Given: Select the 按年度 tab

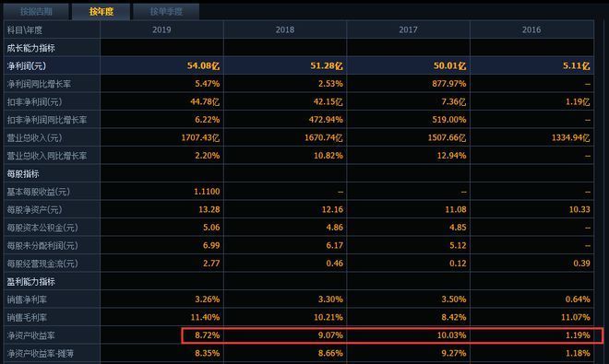Looking at the screenshot, I should click(x=101, y=11).
